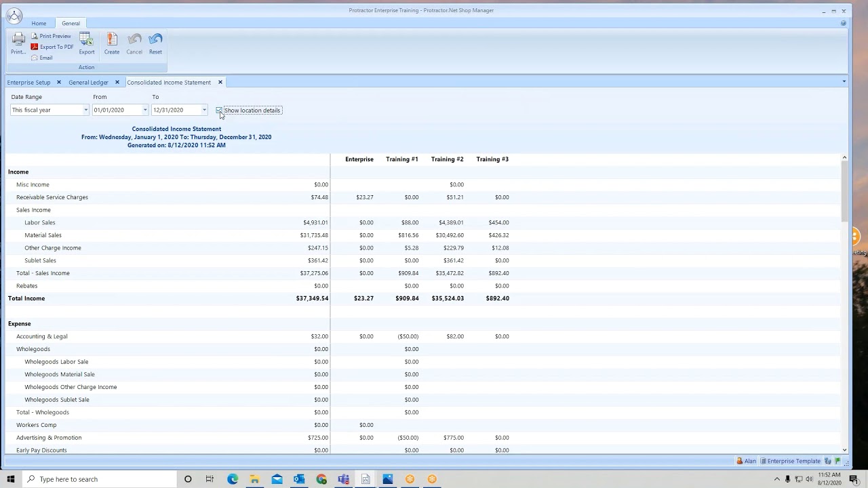The image size is (868, 488).
Task: Click the Training #2 column header
Action: (x=448, y=159)
